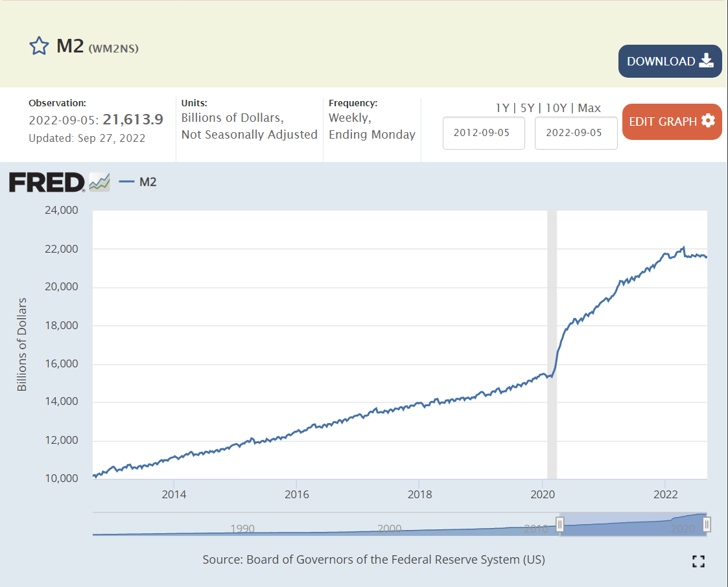The width and height of the screenshot is (728, 587).
Task: Show the Max time range
Action: [x=589, y=108]
